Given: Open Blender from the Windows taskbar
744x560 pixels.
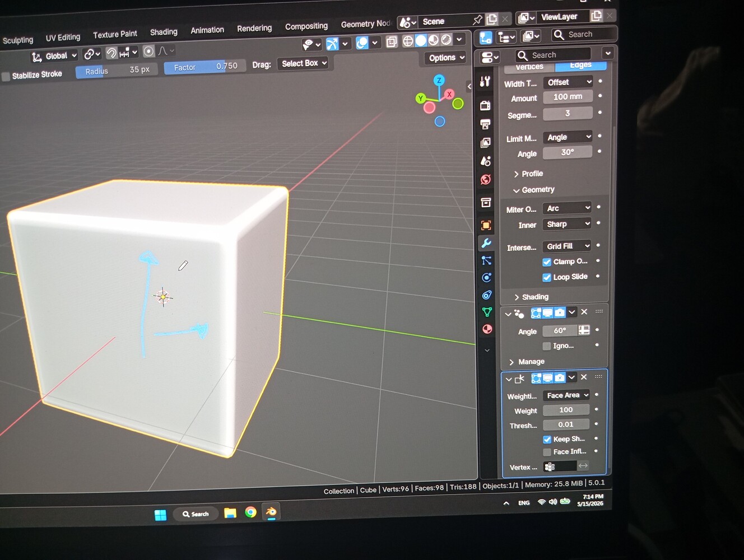Looking at the screenshot, I should (271, 512).
